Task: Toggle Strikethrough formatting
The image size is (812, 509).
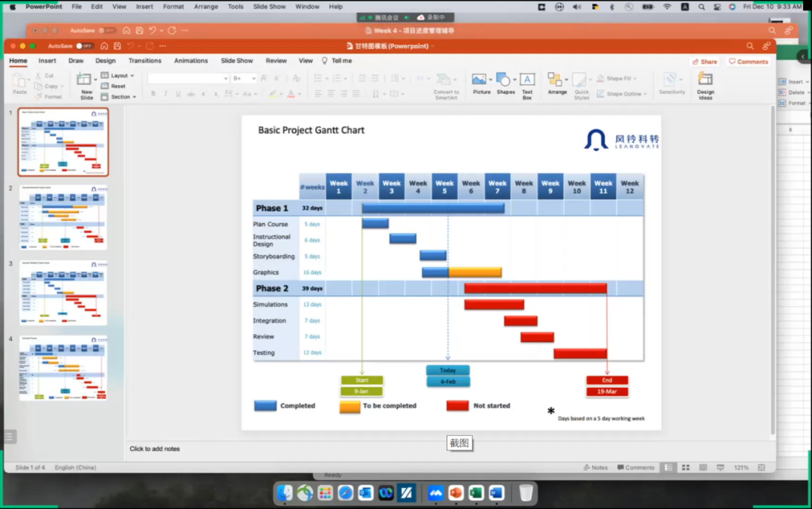Action: pyautogui.click(x=190, y=94)
